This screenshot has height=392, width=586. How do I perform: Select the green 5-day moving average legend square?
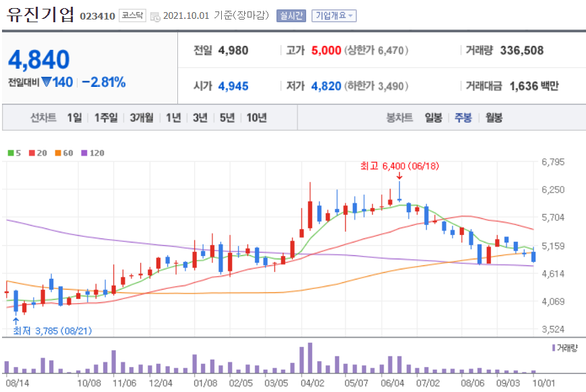[x=10, y=153]
